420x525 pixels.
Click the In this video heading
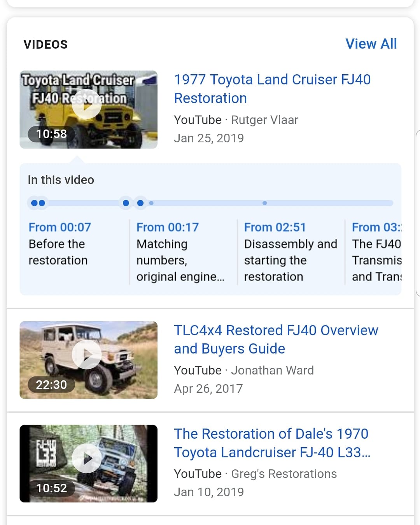pos(61,180)
